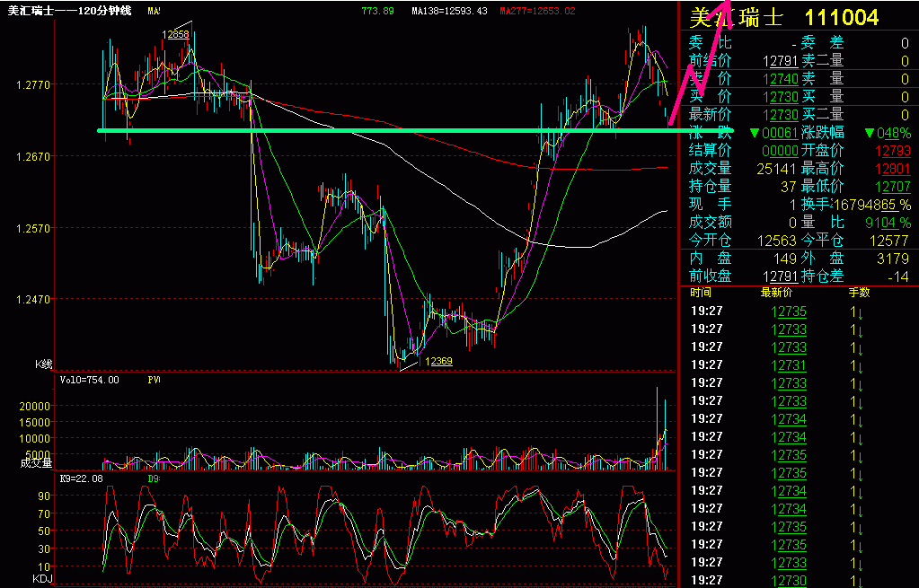Select the 70 level on KDJ axis
919x588 pixels.
(44, 513)
